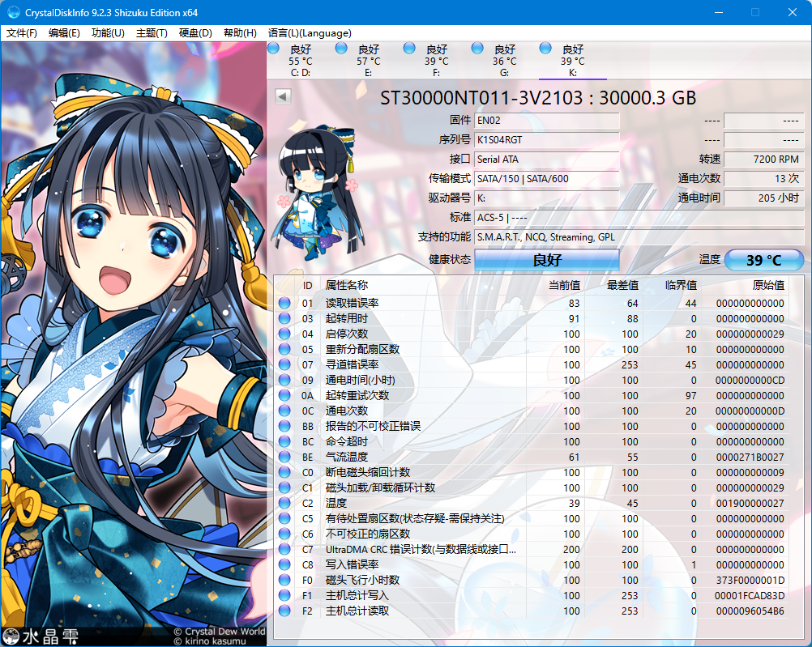Open the 文件(F) menu
Screen dimensions: 812x647
(x=22, y=33)
